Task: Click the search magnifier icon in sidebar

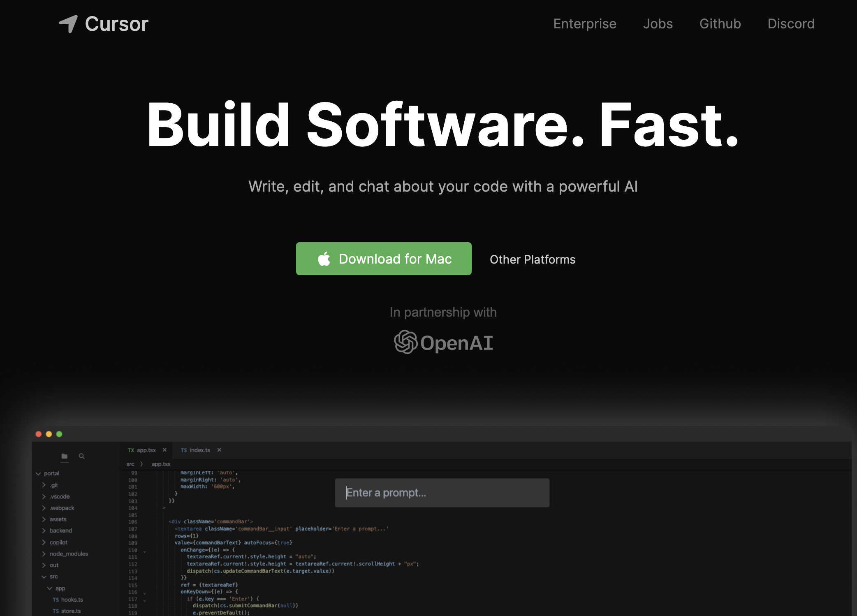Action: coord(82,456)
